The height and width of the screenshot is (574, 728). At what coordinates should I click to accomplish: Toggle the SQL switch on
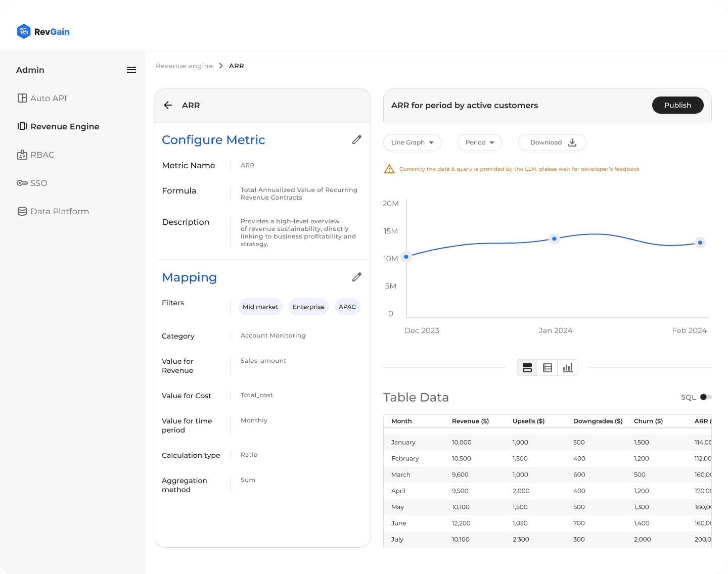(706, 397)
